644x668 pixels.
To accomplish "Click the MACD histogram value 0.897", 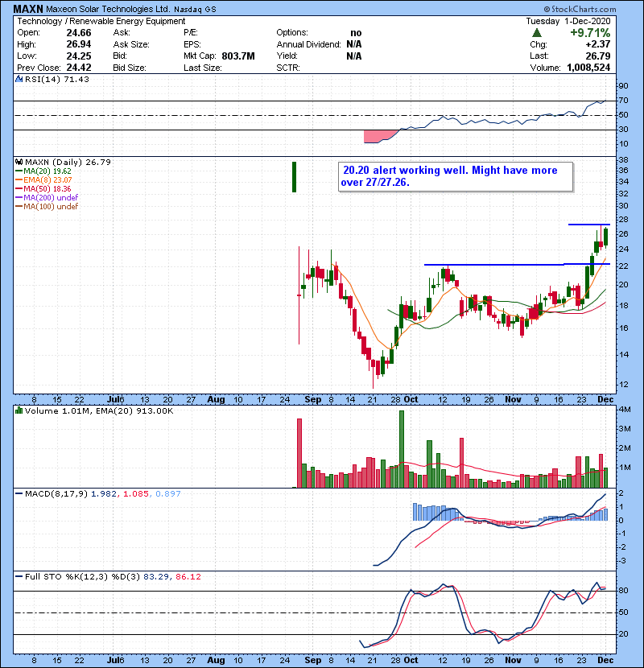I will click(x=168, y=494).
